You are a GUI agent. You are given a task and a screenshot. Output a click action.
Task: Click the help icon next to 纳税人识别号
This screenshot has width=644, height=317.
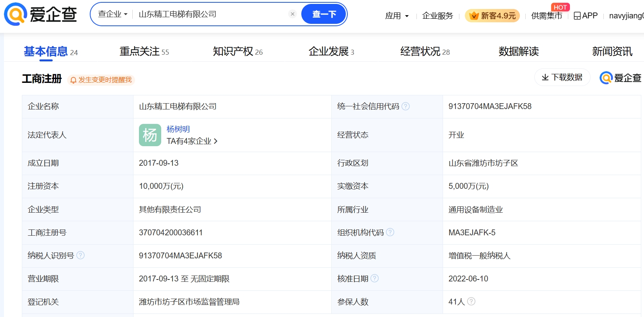(x=80, y=255)
